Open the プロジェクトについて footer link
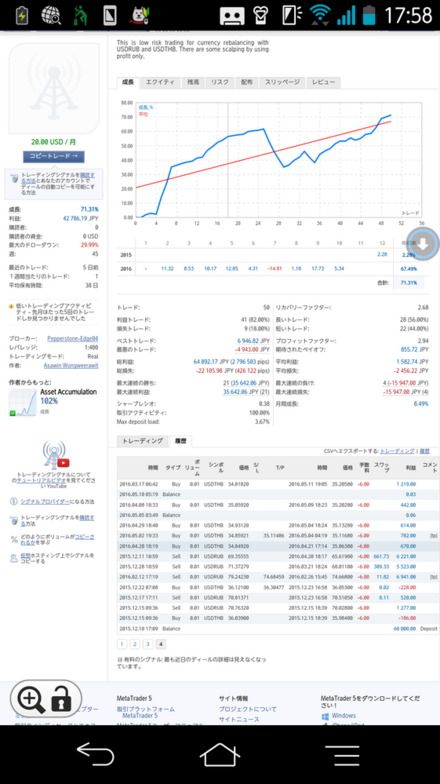The width and height of the screenshot is (440, 784). pos(248,709)
